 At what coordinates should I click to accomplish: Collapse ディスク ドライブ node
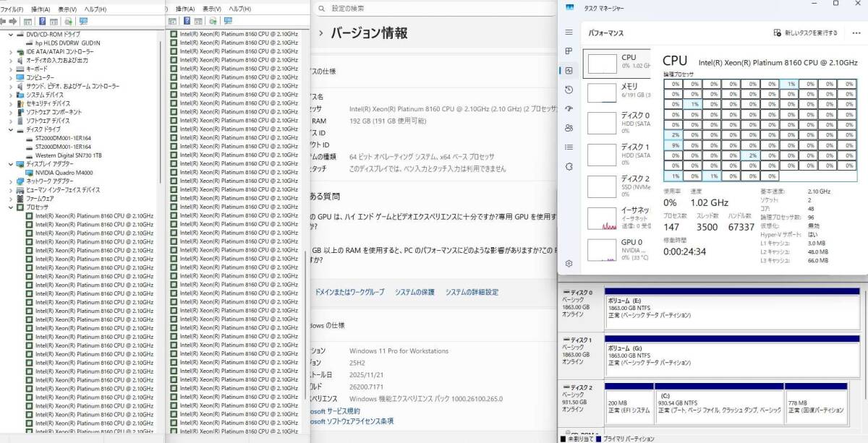tap(10, 129)
